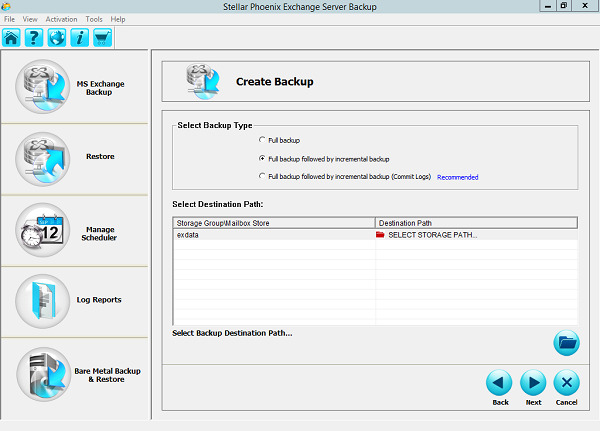The height and width of the screenshot is (431, 600).
Task: Click the shopping cart buy icon
Action: 103,38
